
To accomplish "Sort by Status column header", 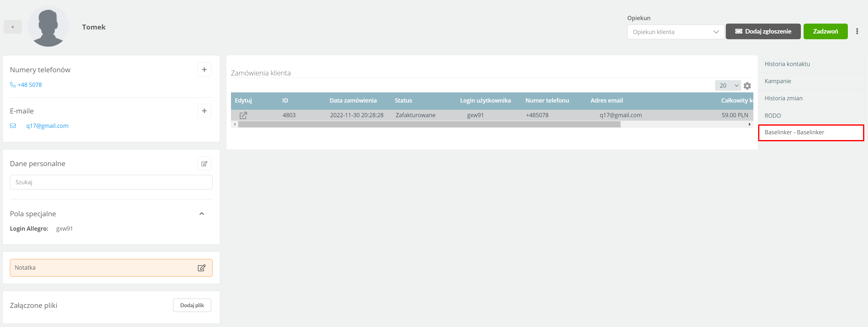I will [x=403, y=101].
